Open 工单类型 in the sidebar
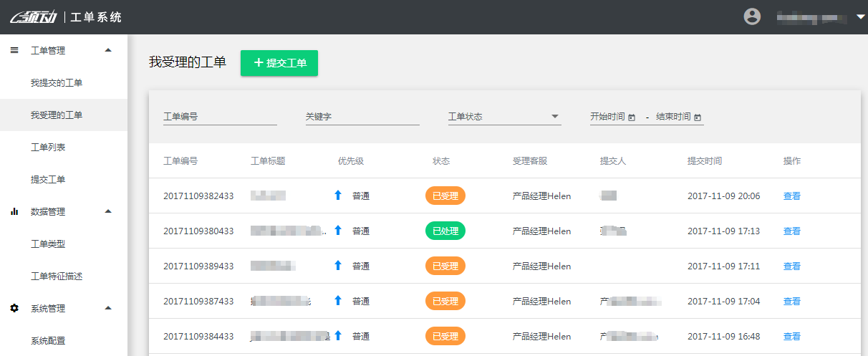 click(48, 244)
